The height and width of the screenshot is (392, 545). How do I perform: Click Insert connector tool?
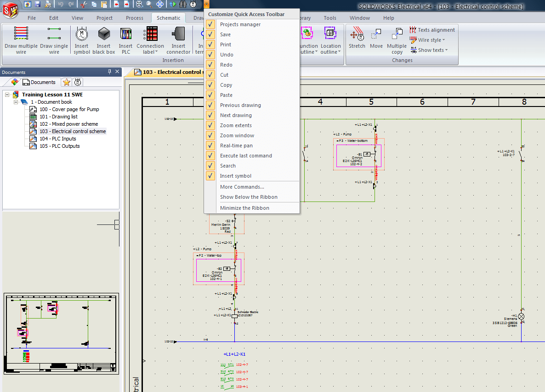pos(178,40)
